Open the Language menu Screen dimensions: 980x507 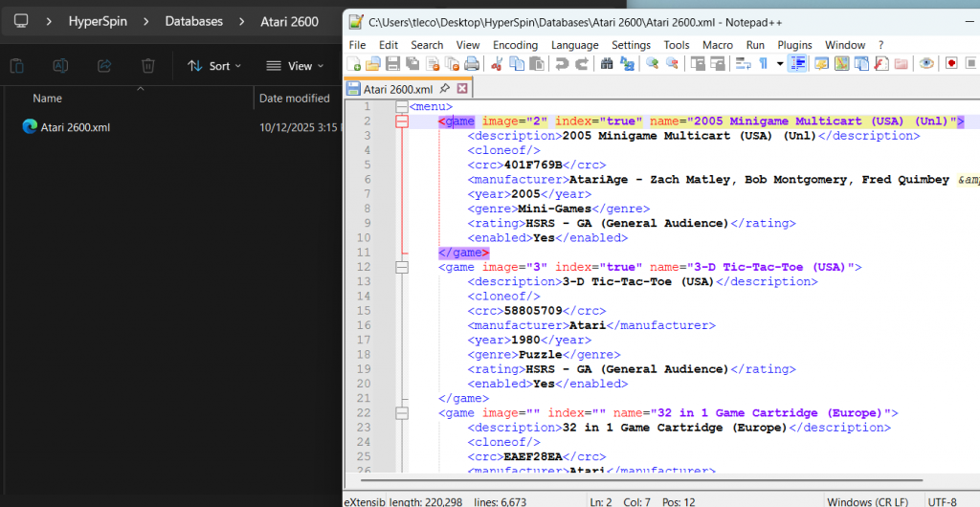click(575, 45)
